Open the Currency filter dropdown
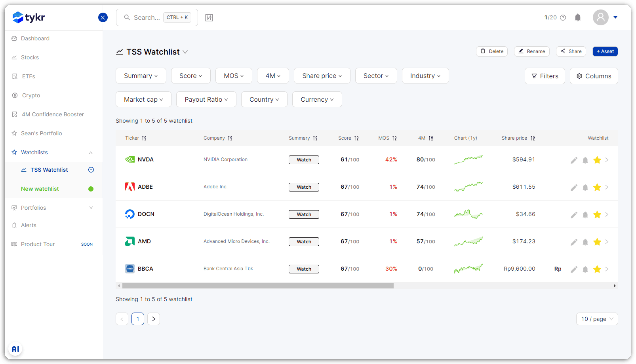This screenshot has width=636, height=364. tap(317, 99)
